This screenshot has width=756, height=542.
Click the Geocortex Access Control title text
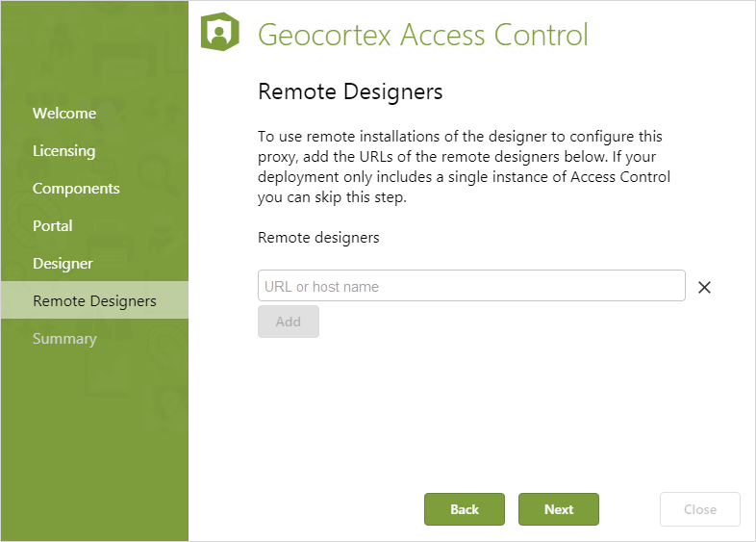tap(423, 35)
